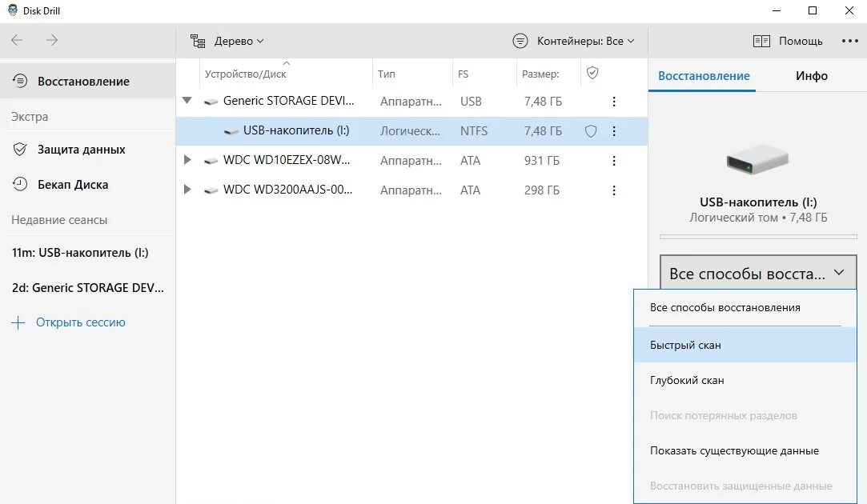Click the tree view icon beside Дерево
Screen dimensions: 867x504
click(x=198, y=41)
